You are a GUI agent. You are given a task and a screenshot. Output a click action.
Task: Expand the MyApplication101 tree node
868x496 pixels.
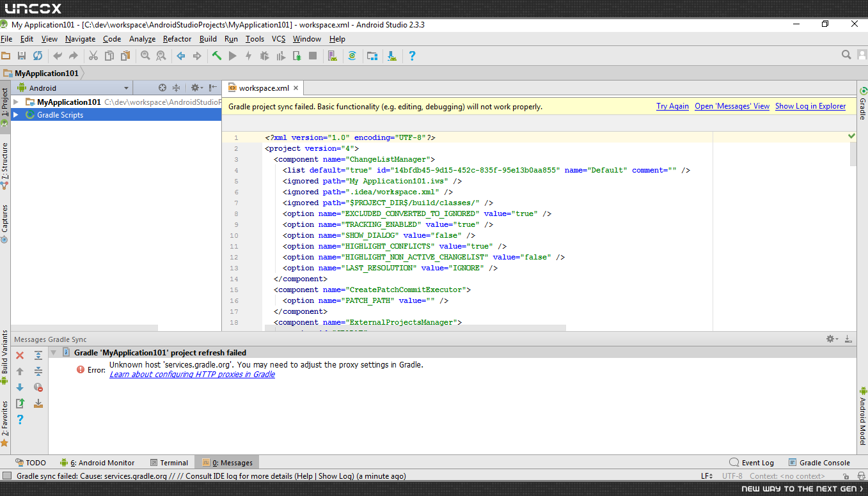click(16, 102)
